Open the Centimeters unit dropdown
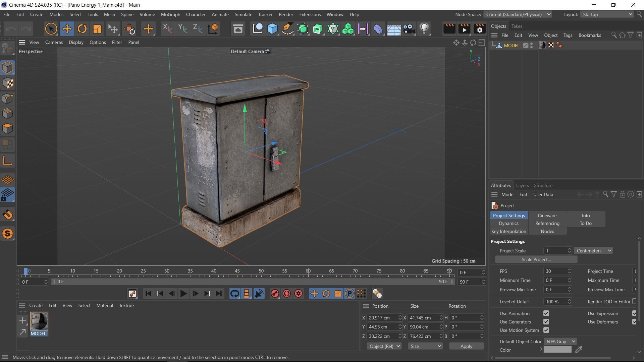This screenshot has width=644, height=362. point(593,251)
